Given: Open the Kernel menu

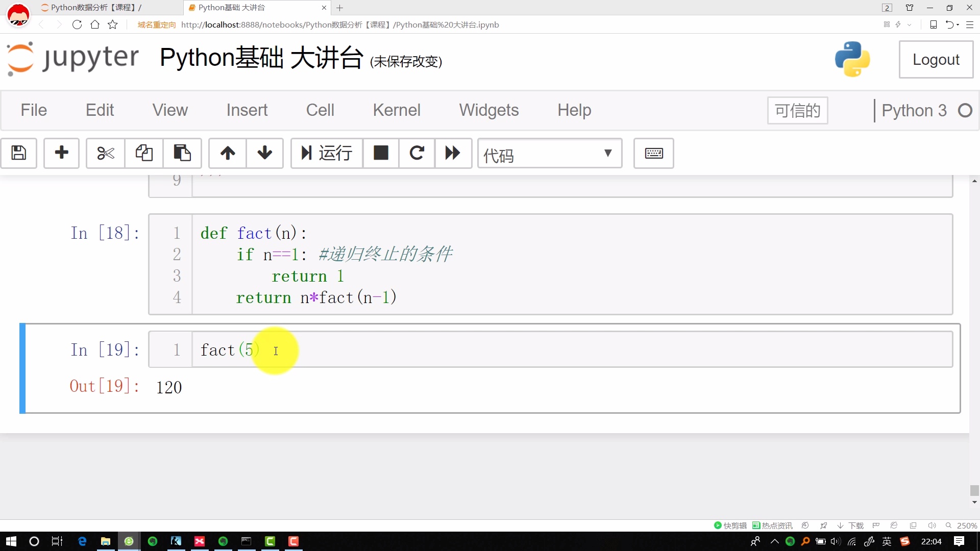Looking at the screenshot, I should (397, 110).
